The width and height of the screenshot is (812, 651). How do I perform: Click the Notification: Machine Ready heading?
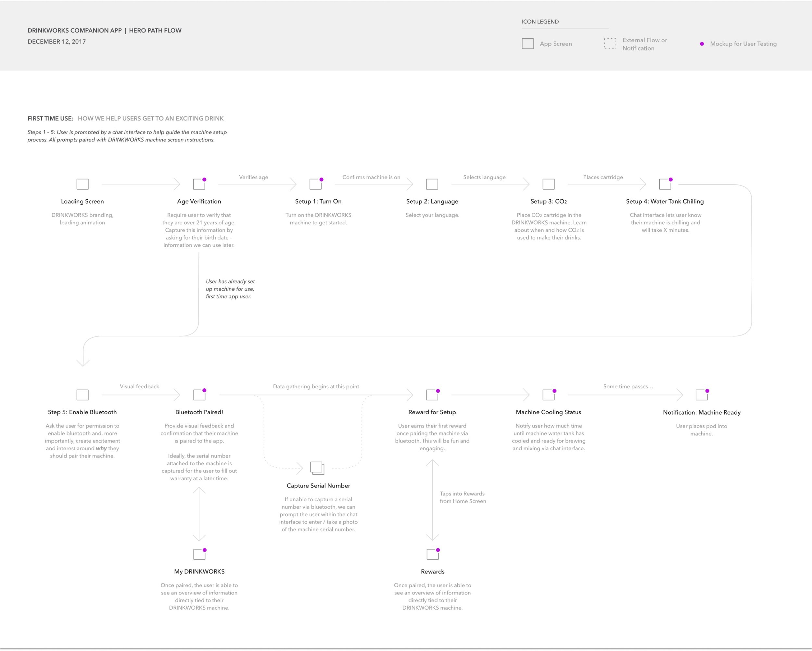pos(702,413)
